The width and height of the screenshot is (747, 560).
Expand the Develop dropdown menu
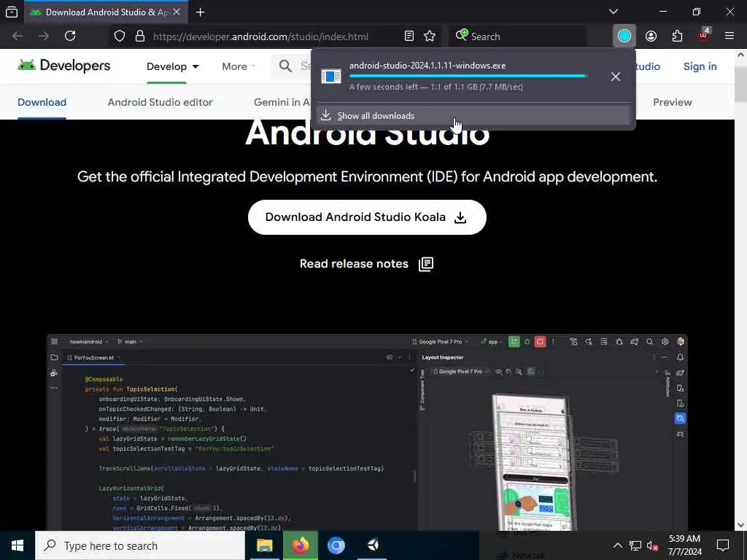172,66
